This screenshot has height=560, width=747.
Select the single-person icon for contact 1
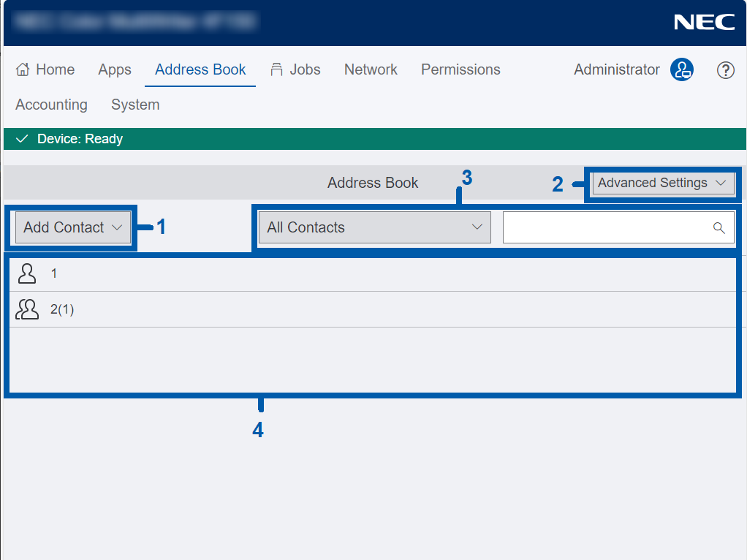27,273
